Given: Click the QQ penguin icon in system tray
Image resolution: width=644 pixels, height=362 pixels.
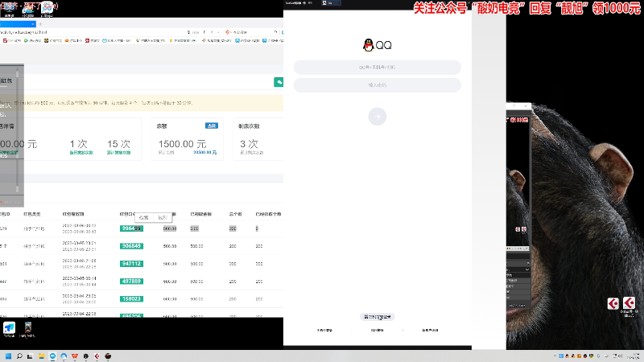Looking at the screenshot, I should pyautogui.click(x=568, y=356).
